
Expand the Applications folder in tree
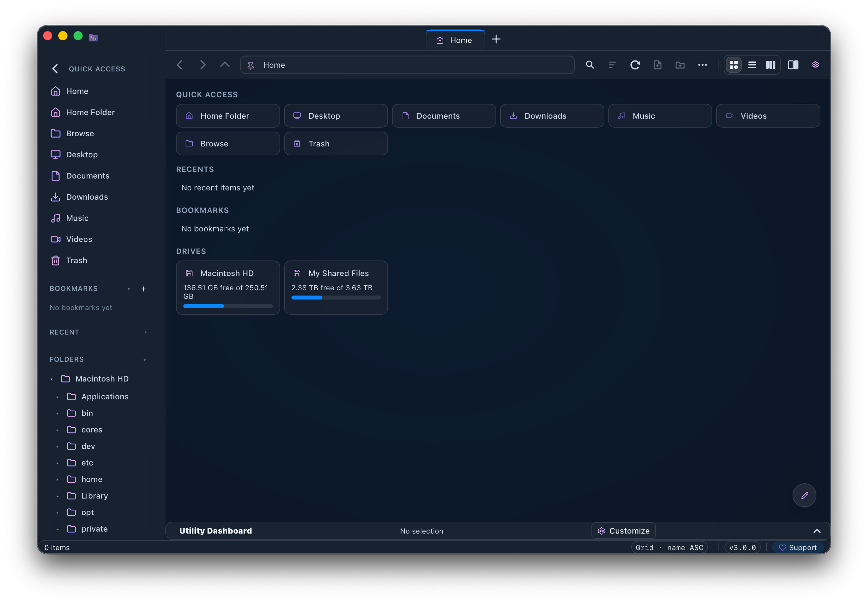tap(58, 397)
